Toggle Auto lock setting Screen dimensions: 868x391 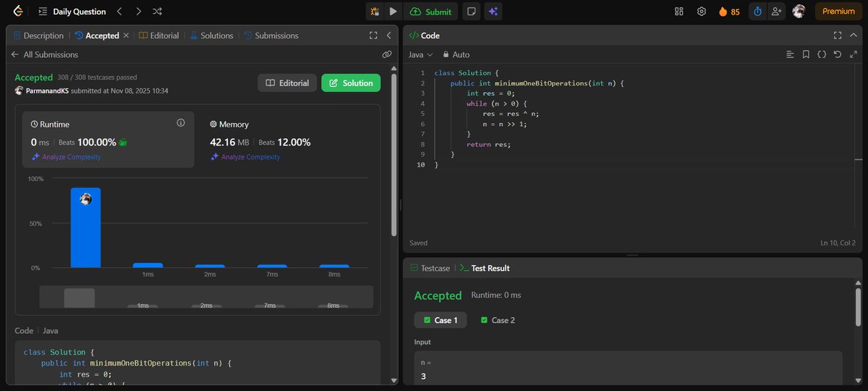[456, 54]
